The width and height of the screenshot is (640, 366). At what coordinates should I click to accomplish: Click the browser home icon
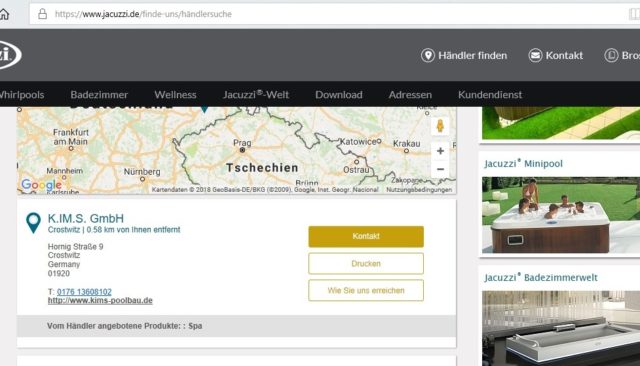pyautogui.click(x=4, y=14)
